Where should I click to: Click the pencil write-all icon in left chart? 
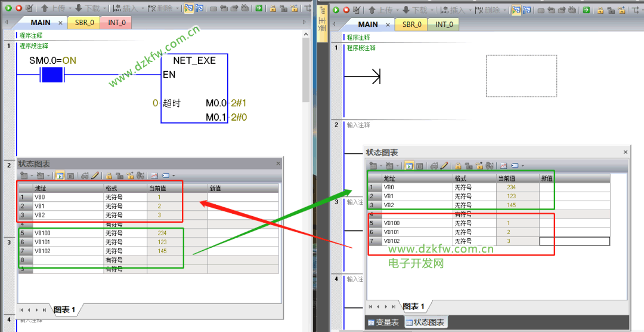click(x=95, y=176)
